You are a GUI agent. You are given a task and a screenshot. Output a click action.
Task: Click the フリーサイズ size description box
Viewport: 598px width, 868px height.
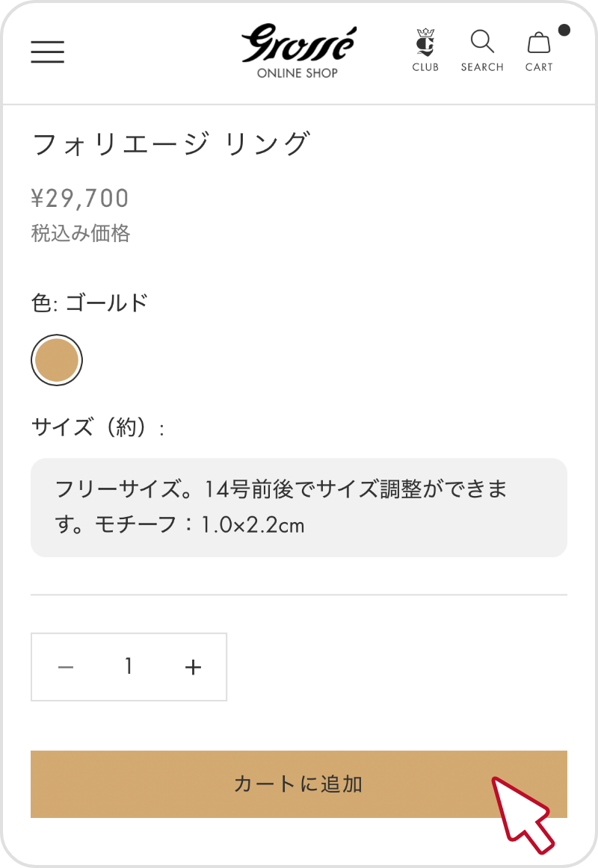[x=299, y=508]
